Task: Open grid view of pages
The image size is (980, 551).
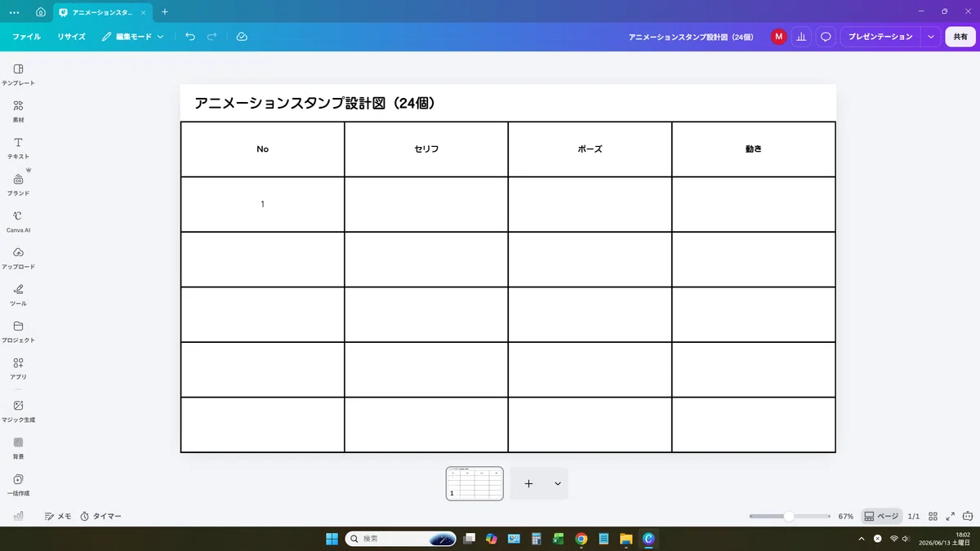Action: (933, 516)
